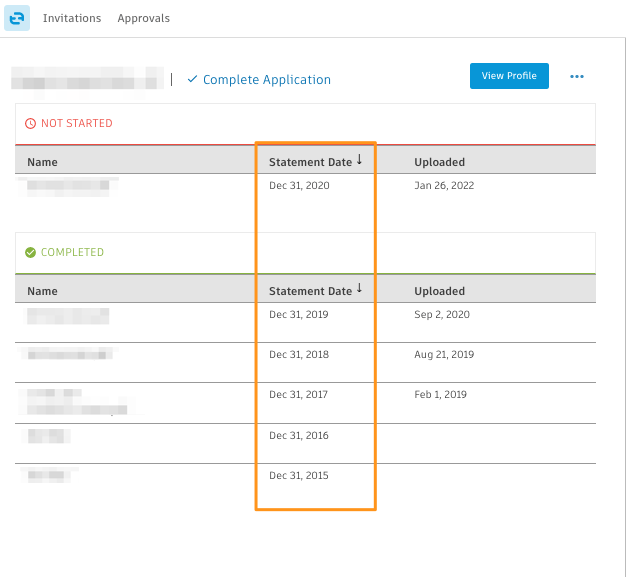626x577 pixels.
Task: Click the checkmark beside Complete Application
Action: 192,79
